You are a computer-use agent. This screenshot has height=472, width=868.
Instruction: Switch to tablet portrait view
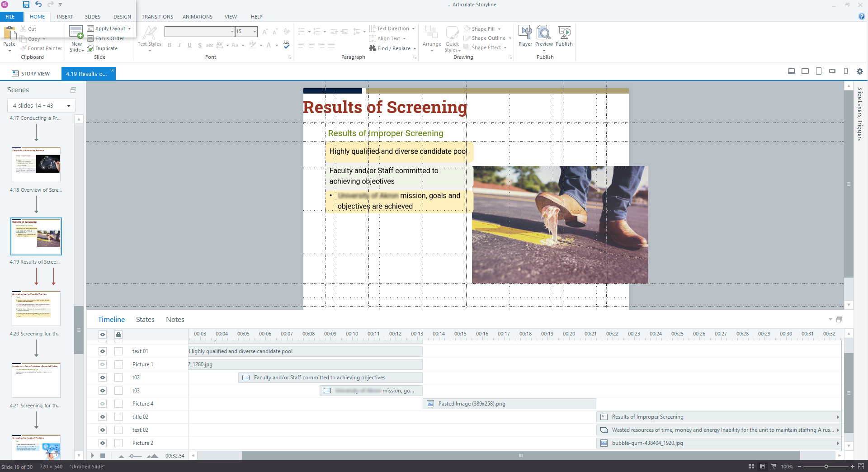click(819, 71)
